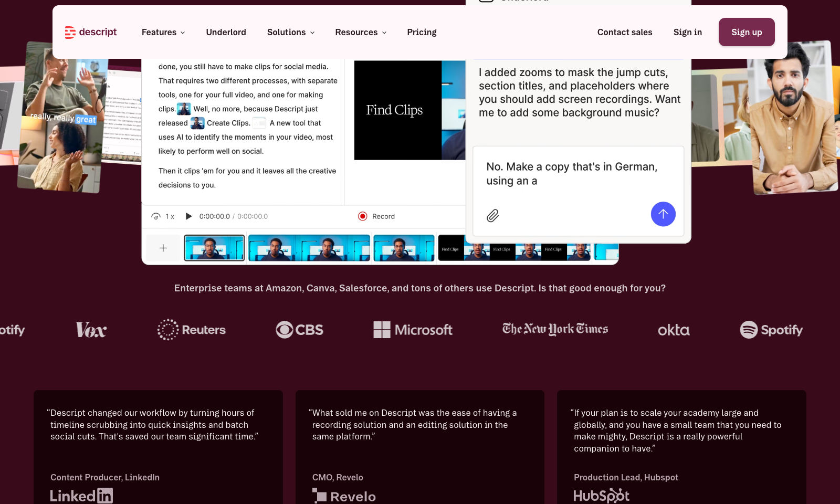Click the plus add scene button
The width and height of the screenshot is (840, 504).
coord(163,248)
